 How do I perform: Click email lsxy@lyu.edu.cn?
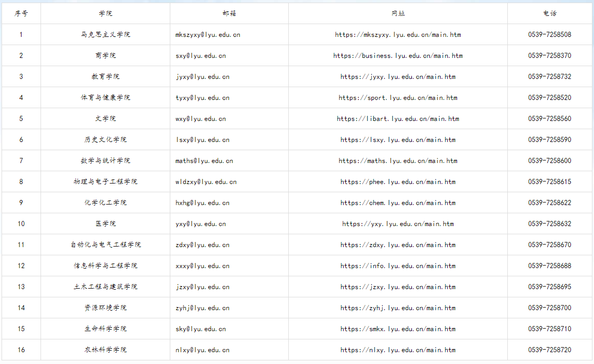pos(202,140)
